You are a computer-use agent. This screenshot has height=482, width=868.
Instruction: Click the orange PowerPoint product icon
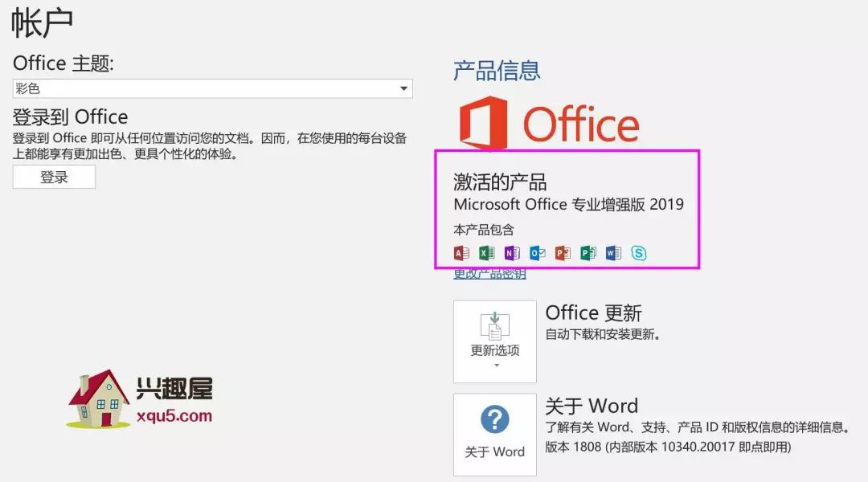pyautogui.click(x=563, y=253)
